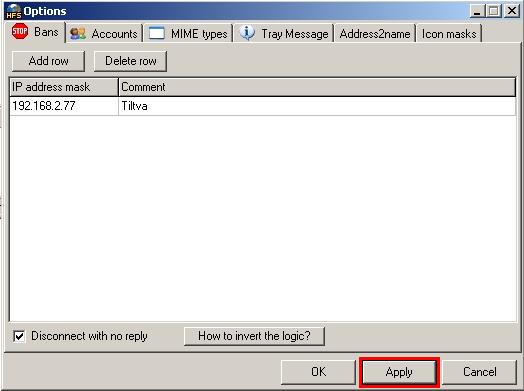Click the Add row button
Viewport: 524px width, 391px height.
[x=48, y=61]
